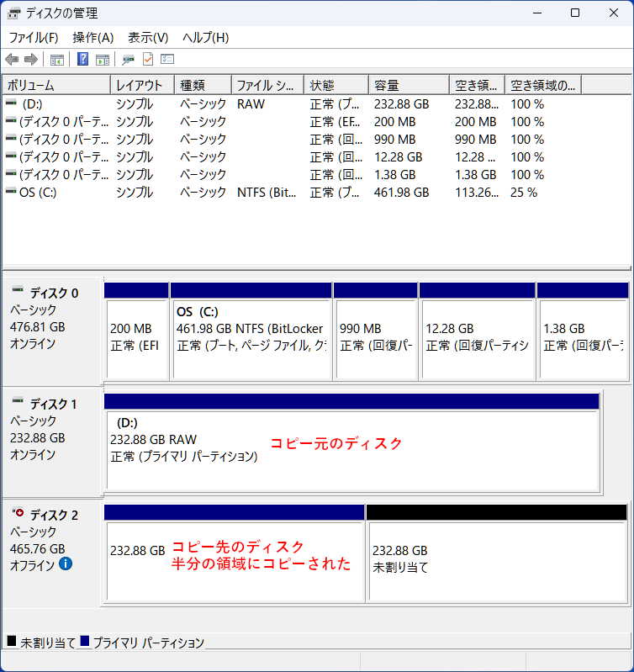Open the 表示(V) menu
Screen dimensions: 634x672
pos(148,38)
